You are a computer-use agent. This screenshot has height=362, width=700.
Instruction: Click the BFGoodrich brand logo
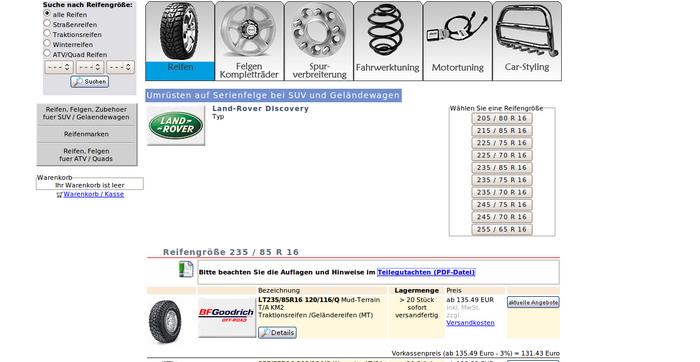click(x=227, y=317)
